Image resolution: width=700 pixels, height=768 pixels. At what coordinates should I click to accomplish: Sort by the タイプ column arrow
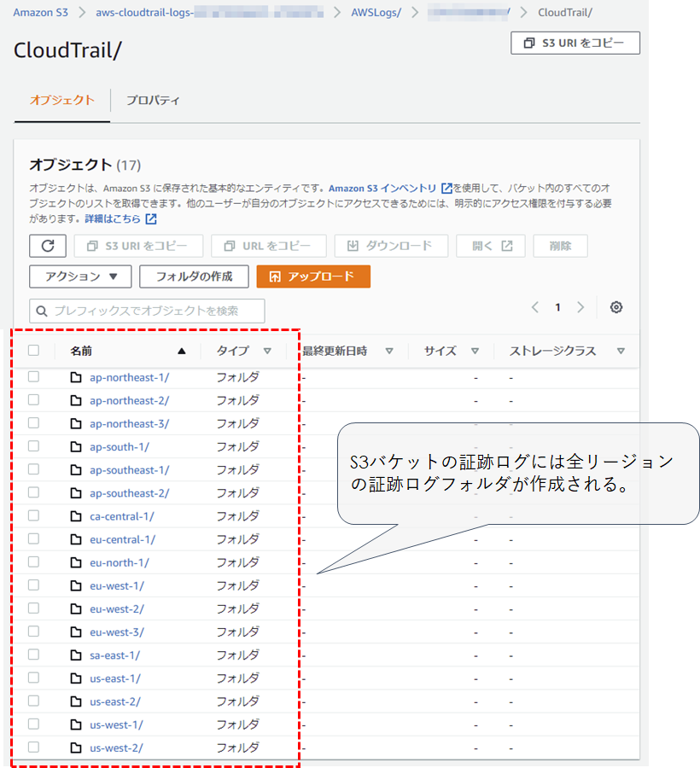click(x=267, y=351)
